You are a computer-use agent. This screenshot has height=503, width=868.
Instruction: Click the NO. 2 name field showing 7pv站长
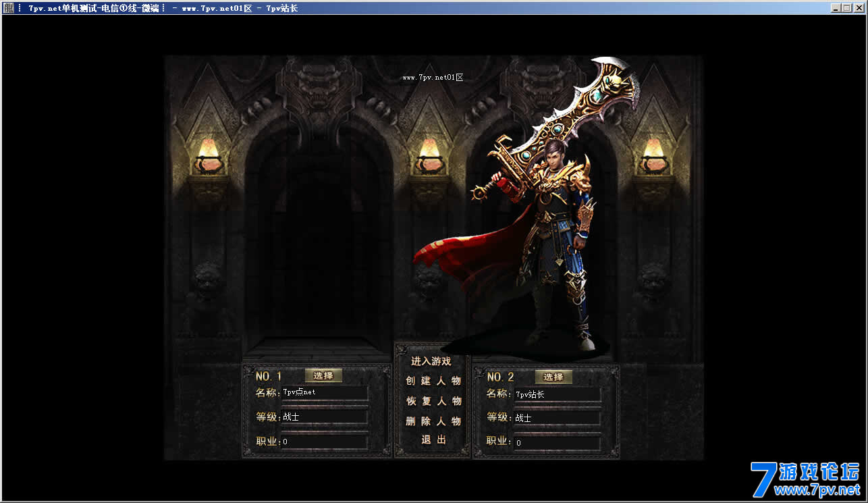557,394
